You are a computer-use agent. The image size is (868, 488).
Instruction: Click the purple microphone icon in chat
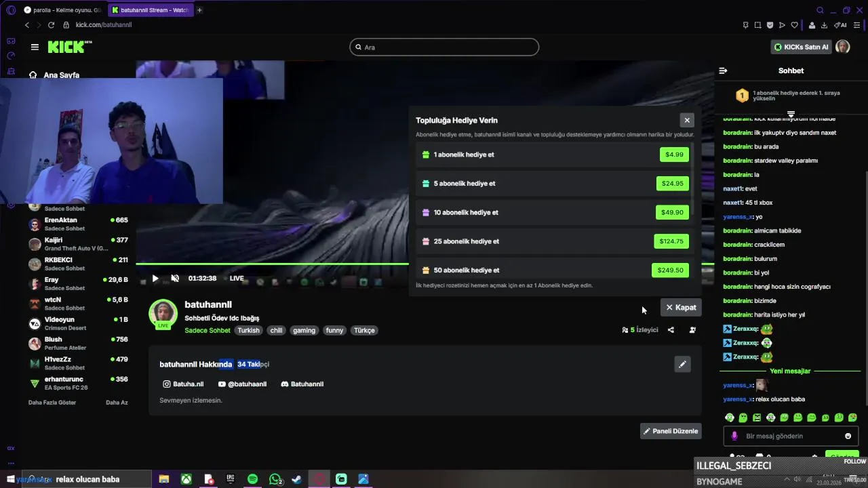(734, 436)
